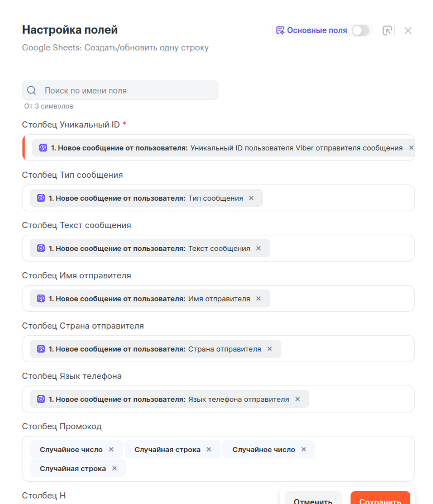The height and width of the screenshot is (504, 433).
Task: Remove the Текст сообщения tag
Action: [258, 248]
